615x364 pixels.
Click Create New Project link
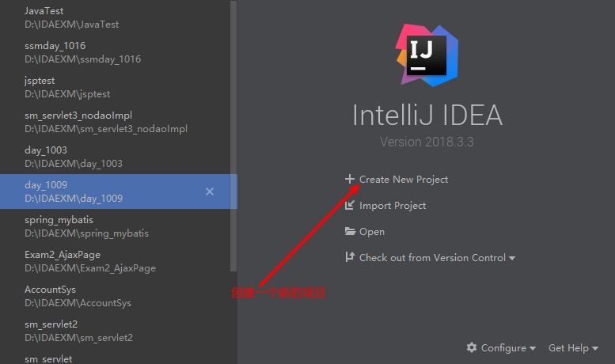point(404,180)
